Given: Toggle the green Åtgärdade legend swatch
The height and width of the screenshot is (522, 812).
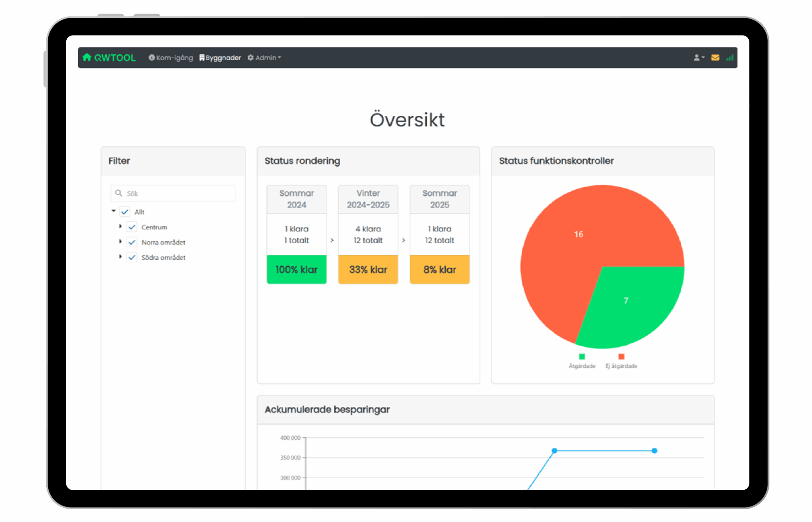Looking at the screenshot, I should (x=582, y=356).
